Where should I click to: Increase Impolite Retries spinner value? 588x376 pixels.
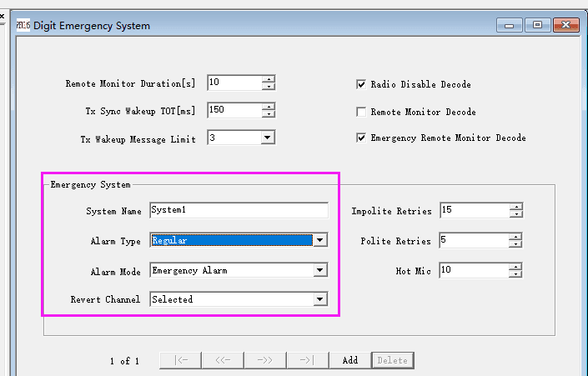tap(516, 207)
